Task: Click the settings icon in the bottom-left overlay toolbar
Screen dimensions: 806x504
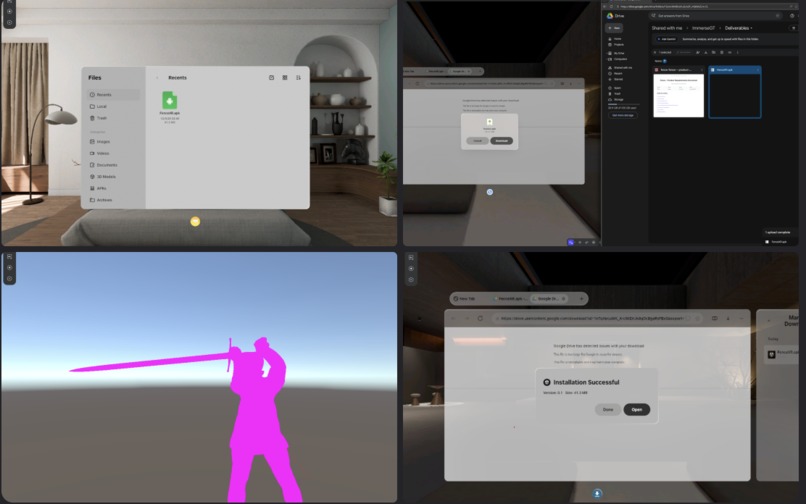Action: point(9,278)
